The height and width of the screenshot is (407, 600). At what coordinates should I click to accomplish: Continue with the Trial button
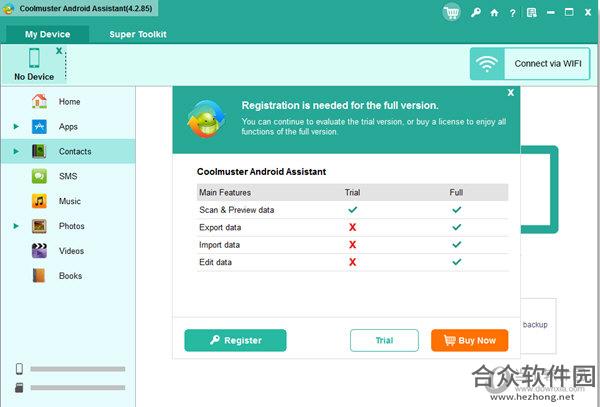[x=384, y=340]
